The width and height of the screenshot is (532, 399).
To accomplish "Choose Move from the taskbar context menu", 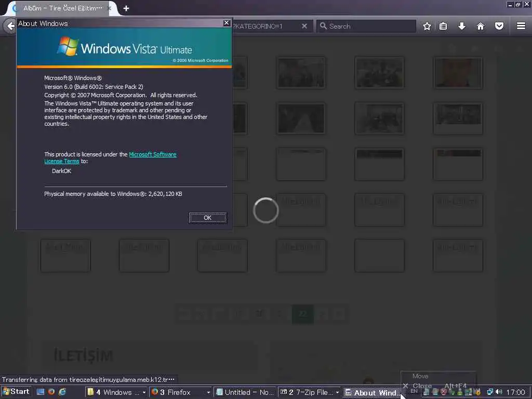I will click(x=420, y=376).
